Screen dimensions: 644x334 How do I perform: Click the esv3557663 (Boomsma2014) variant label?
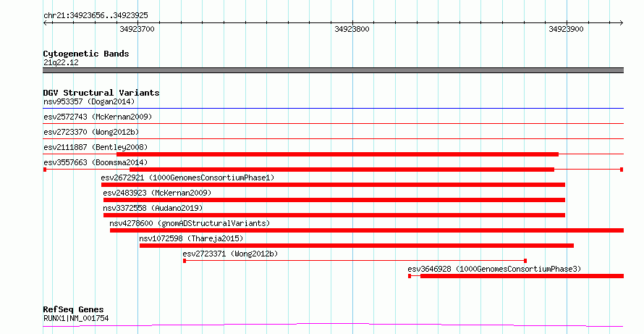coord(96,162)
